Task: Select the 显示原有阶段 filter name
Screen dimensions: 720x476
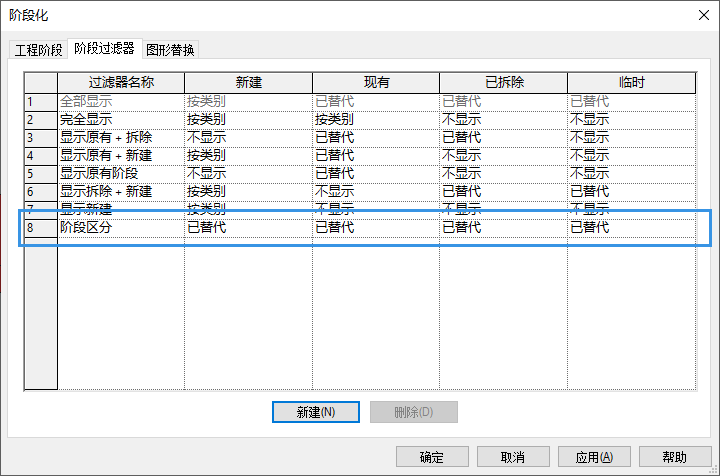Action: (x=121, y=174)
